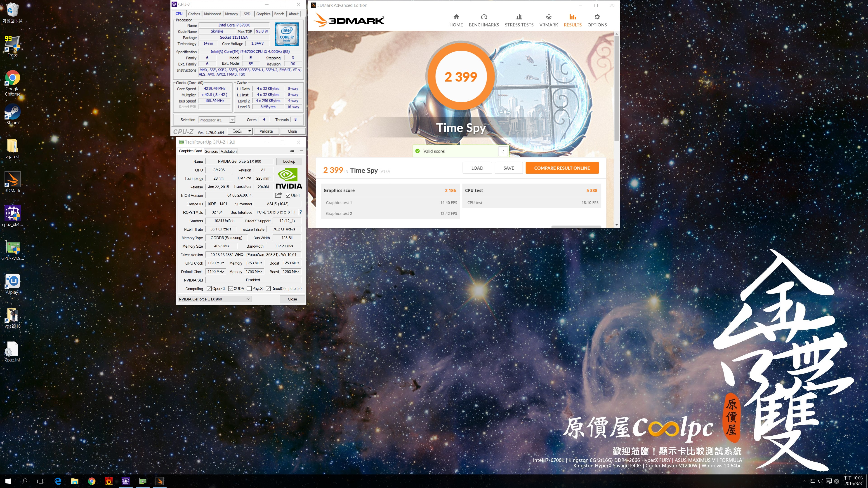This screenshot has height=488, width=868.
Task: Click GPU-Z screenshot camera icon
Action: tap(292, 151)
